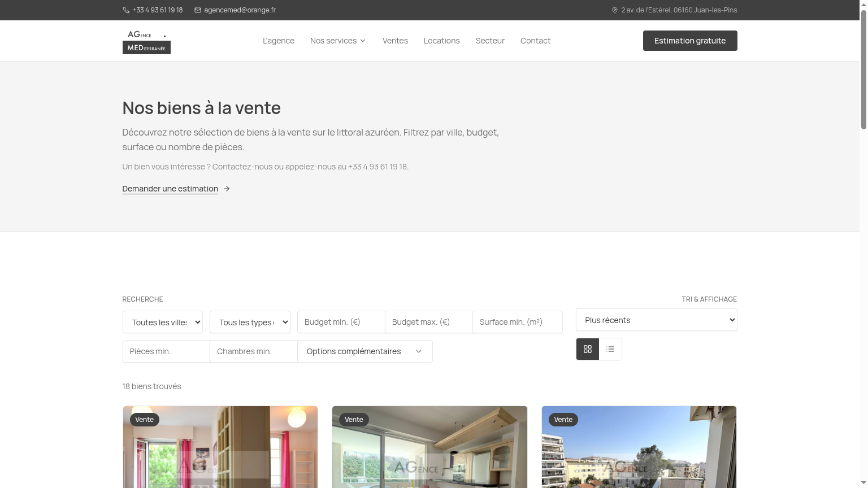Click the phone icon in top bar
The image size is (868, 488).
[126, 10]
